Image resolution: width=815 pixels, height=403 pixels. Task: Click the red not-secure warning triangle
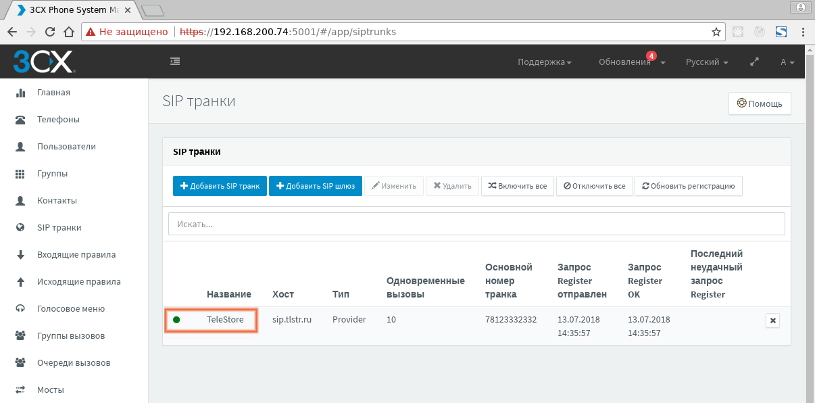click(x=90, y=32)
